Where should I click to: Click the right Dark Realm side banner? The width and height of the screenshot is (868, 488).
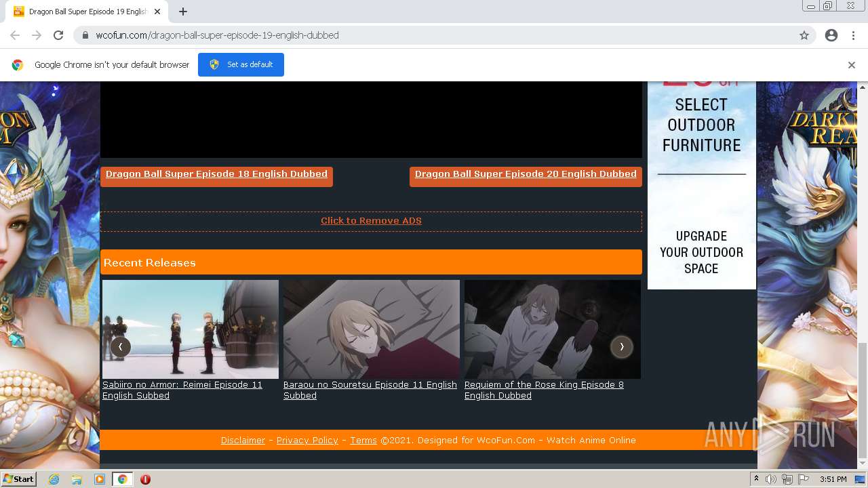(x=807, y=275)
